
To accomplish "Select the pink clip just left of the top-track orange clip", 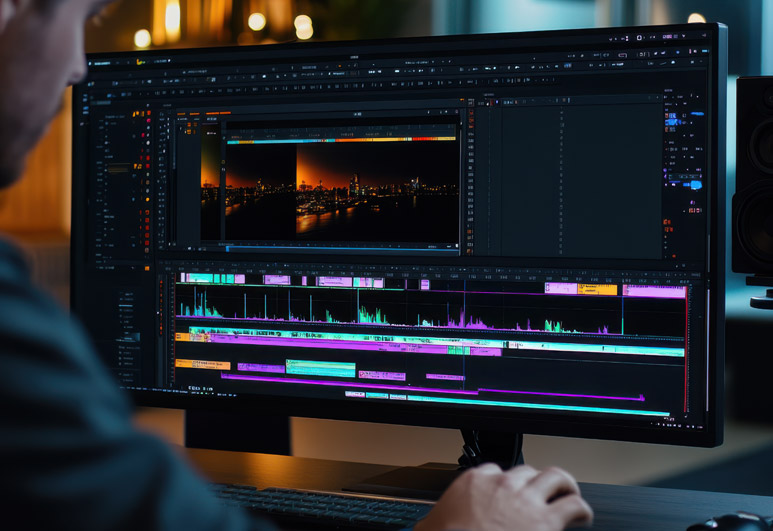I will pos(561,288).
